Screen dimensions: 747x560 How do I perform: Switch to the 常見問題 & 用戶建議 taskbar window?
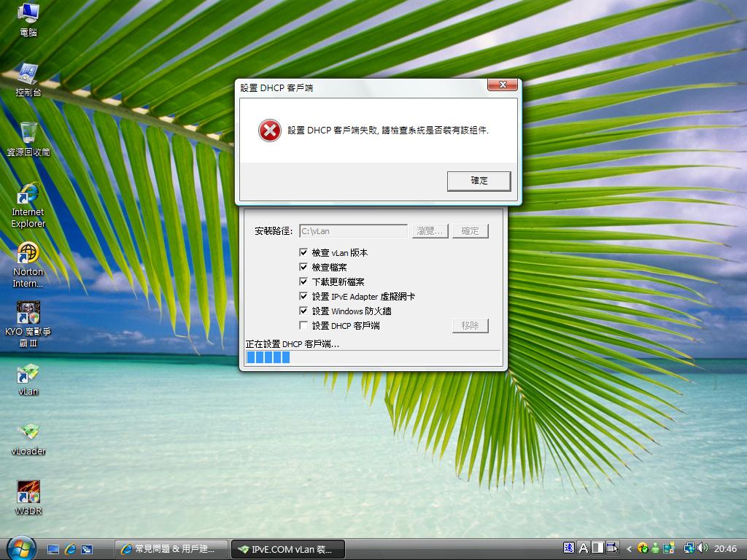171,549
